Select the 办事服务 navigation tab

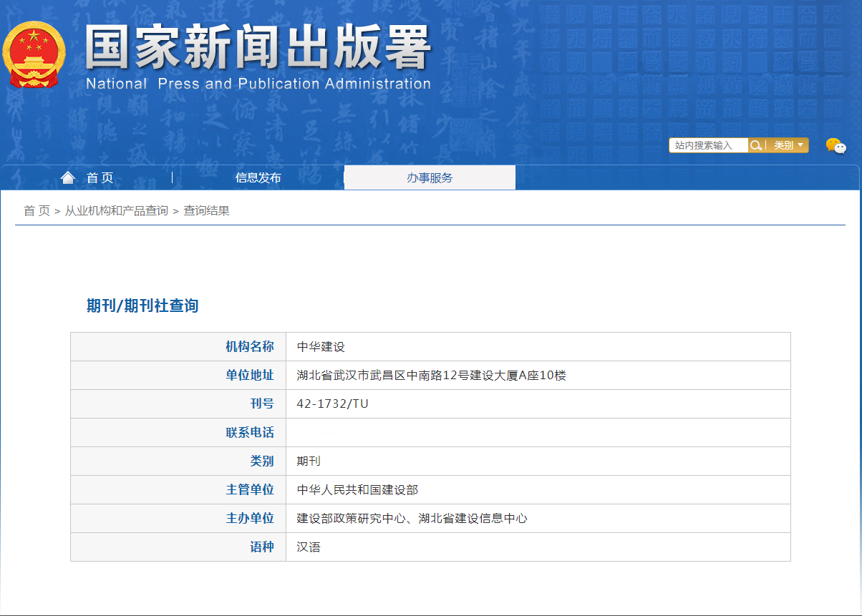[430, 178]
